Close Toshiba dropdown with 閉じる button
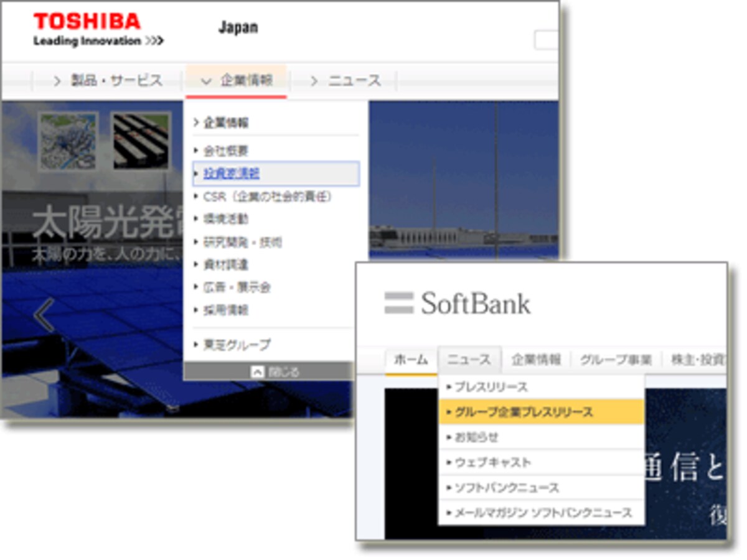 click(x=275, y=371)
